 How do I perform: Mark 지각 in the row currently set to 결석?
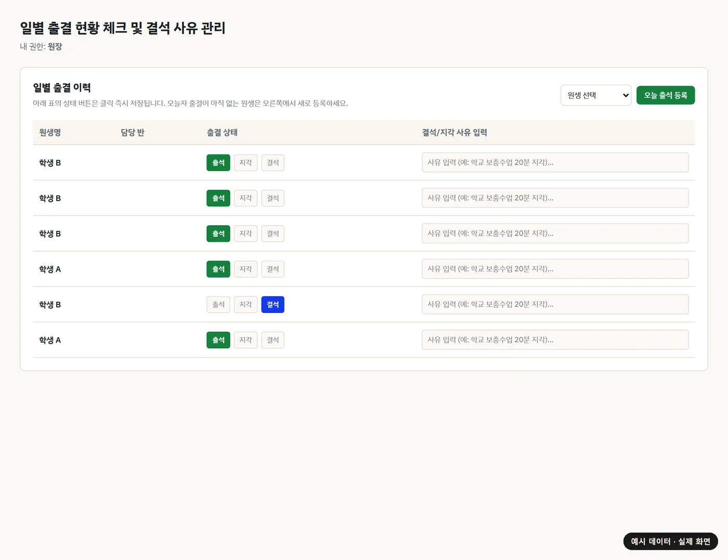(245, 305)
